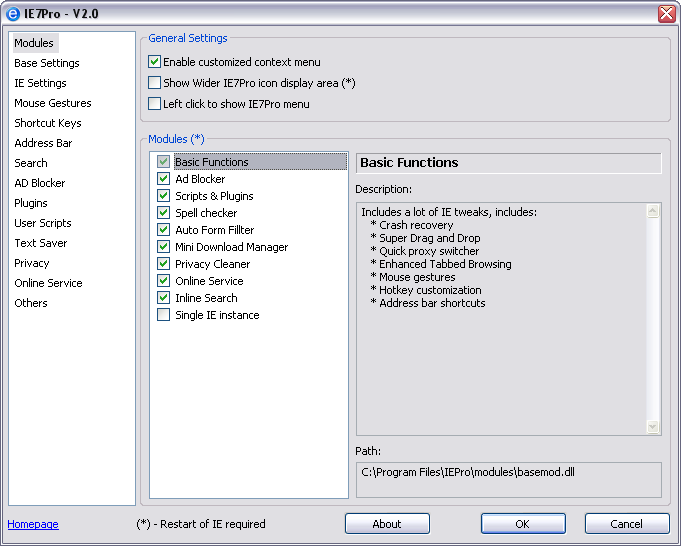Enable Show Wider IE7Pro icon display area
The height and width of the screenshot is (546, 681).
(154, 83)
